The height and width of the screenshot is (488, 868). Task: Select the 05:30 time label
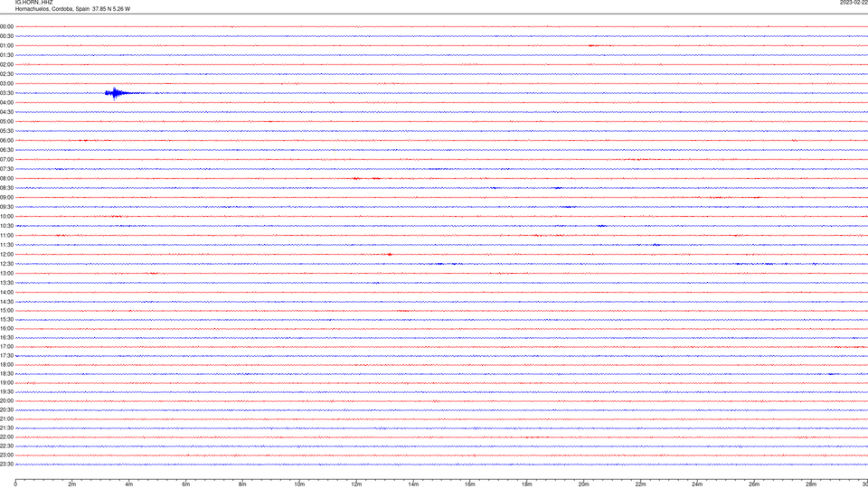6,131
